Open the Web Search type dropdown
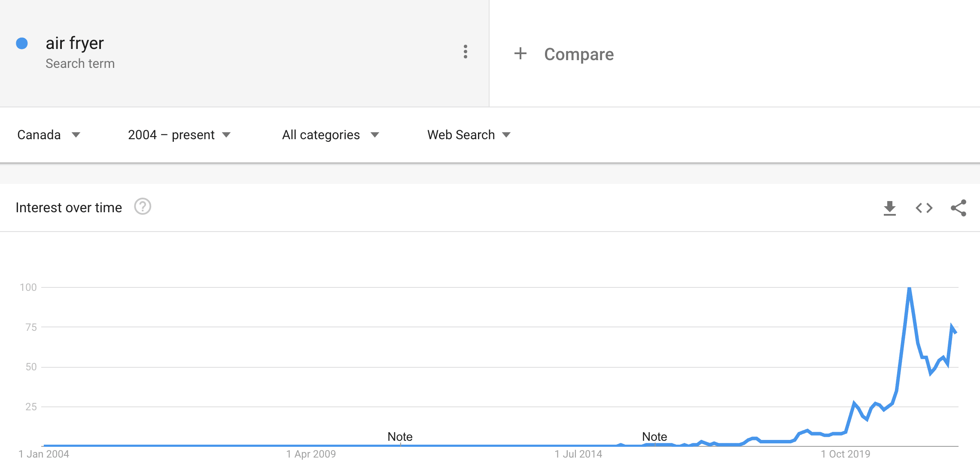The image size is (980, 470). click(469, 135)
